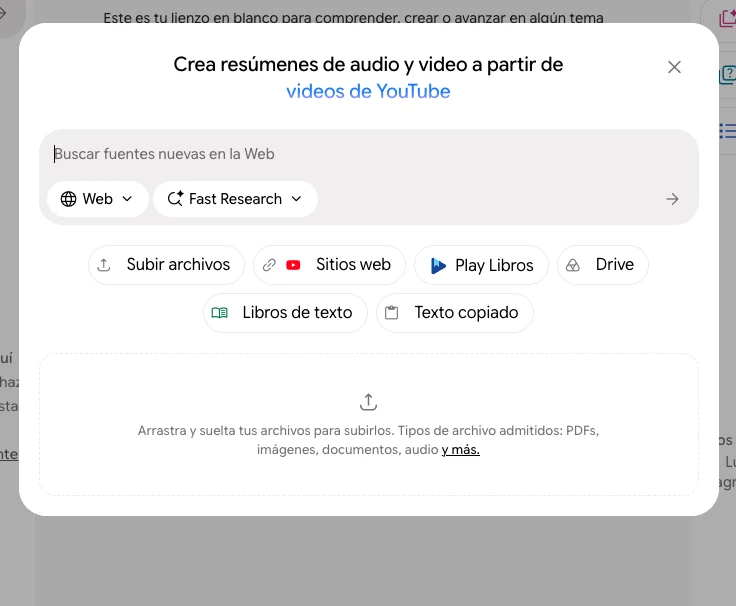Click the "videos de YouTube" heading text
Viewport: 736px width, 606px height.
click(368, 91)
